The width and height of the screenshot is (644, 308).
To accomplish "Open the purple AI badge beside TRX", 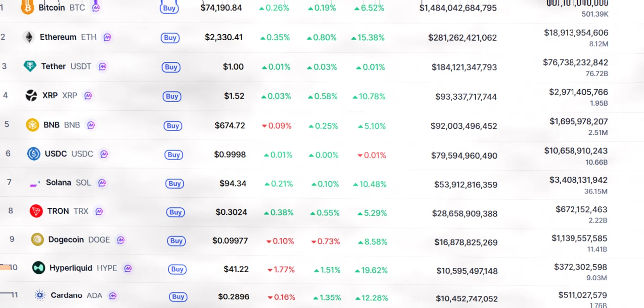I will (99, 211).
